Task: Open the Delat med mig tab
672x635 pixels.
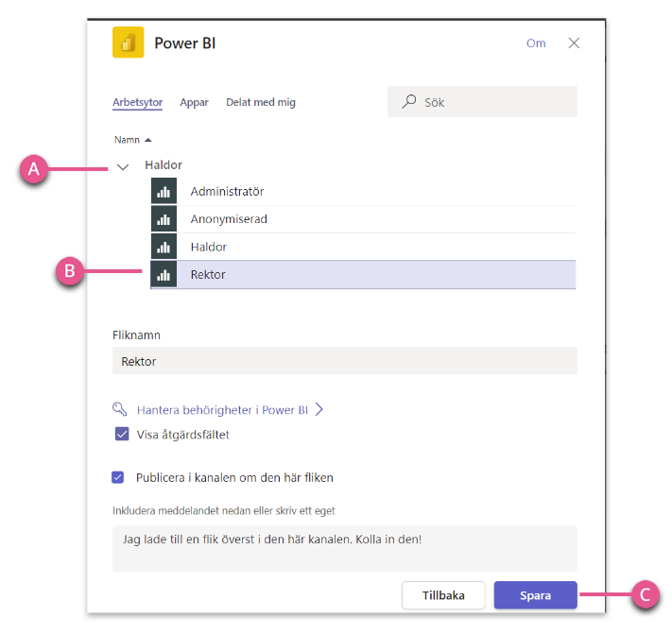Action: (261, 102)
